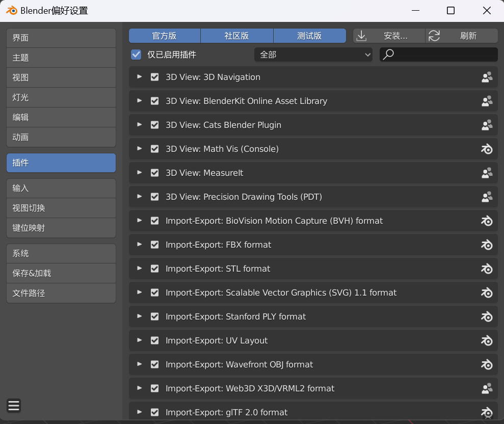
Task: Toggle the 官方版 filter button
Action: [165, 36]
